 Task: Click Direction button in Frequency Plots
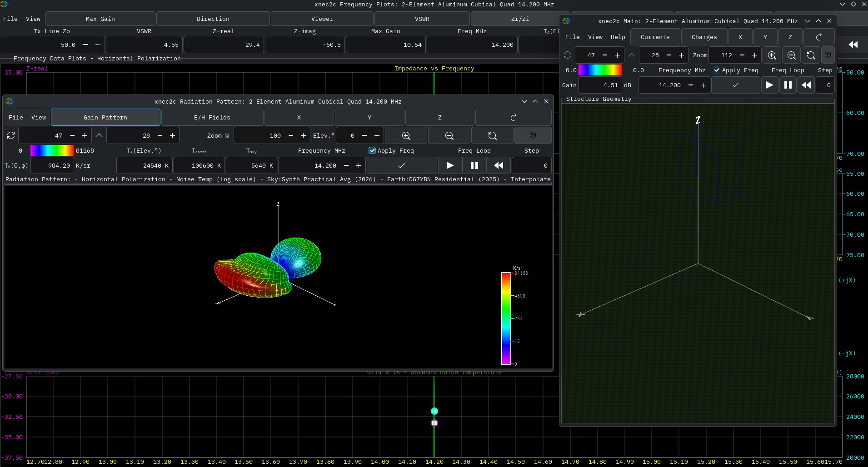tap(213, 19)
